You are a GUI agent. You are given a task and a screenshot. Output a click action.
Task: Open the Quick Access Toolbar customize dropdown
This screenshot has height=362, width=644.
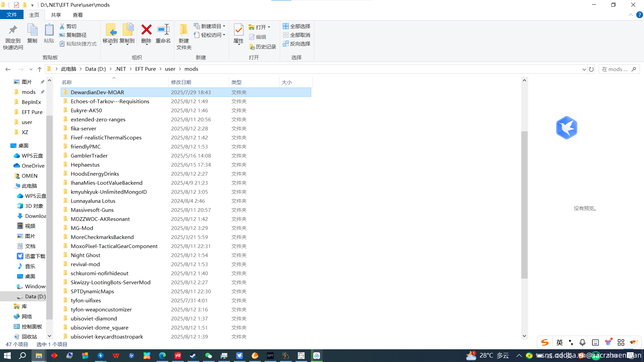coord(32,5)
